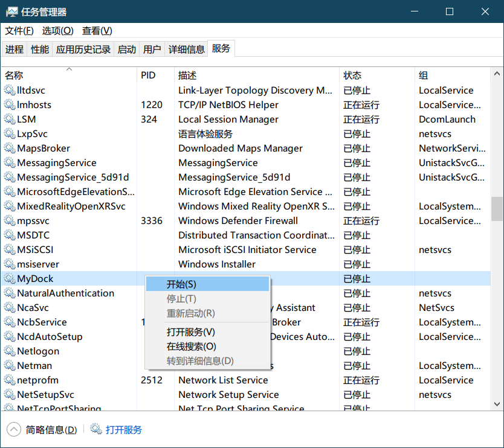Click the gear icon beside NcaSvc
The width and height of the screenshot is (504, 448).
click(10, 308)
